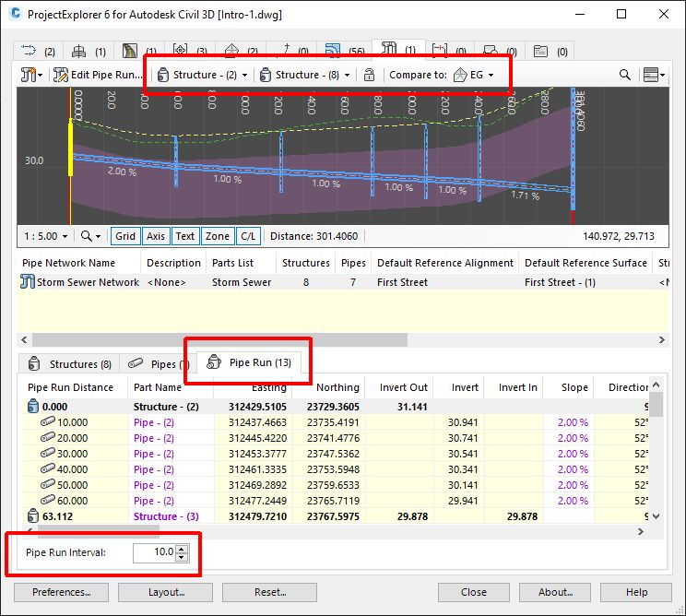Click the network list horizontal scrollbar thumb
The width and height of the screenshot is (686, 616).
(x=219, y=340)
